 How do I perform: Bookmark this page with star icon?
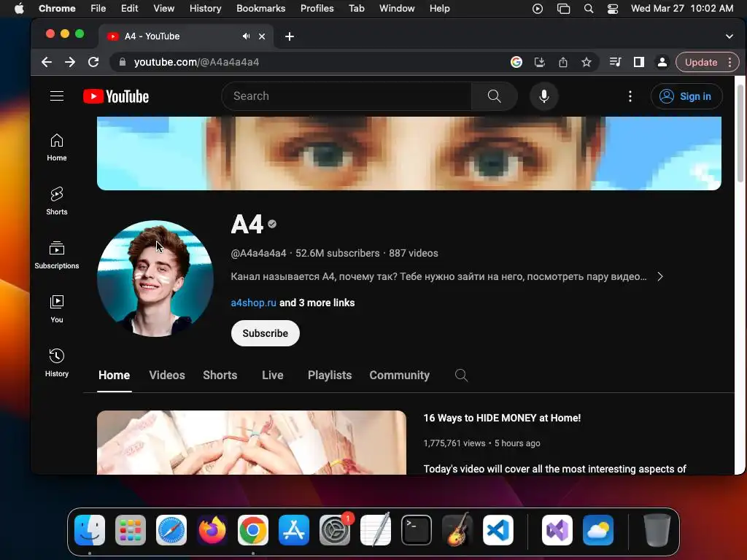tap(587, 62)
